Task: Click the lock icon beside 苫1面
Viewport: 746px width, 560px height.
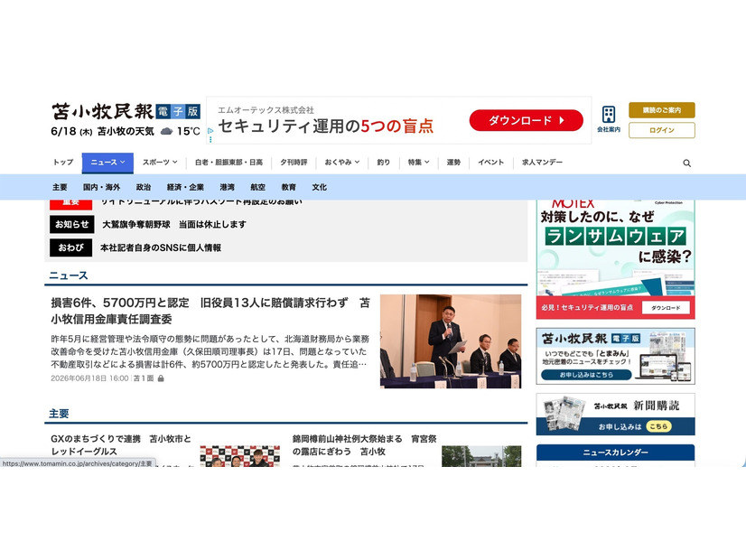Action: point(161,378)
